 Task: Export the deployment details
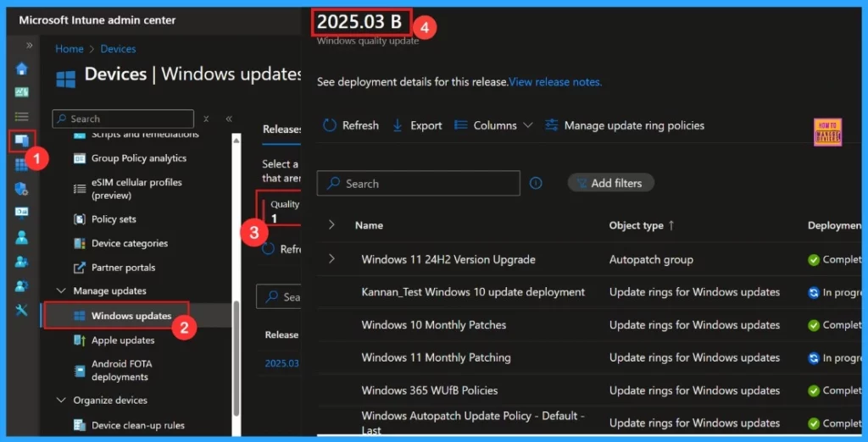click(x=417, y=125)
